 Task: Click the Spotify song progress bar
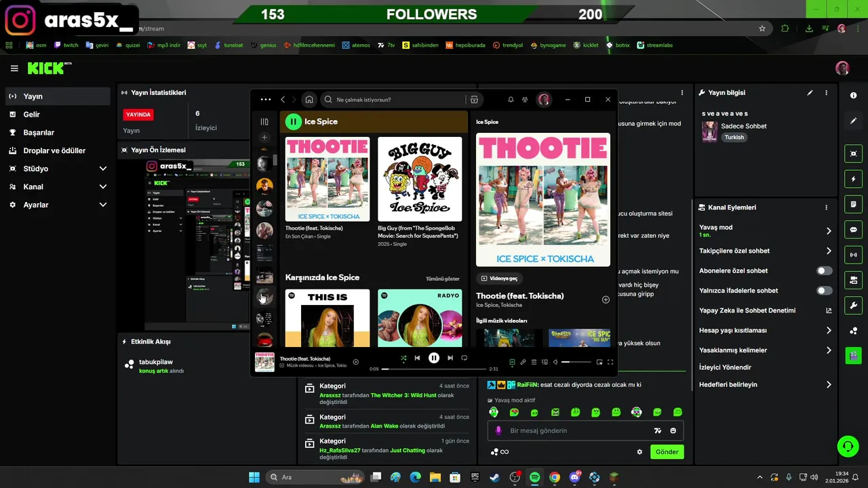click(x=434, y=369)
